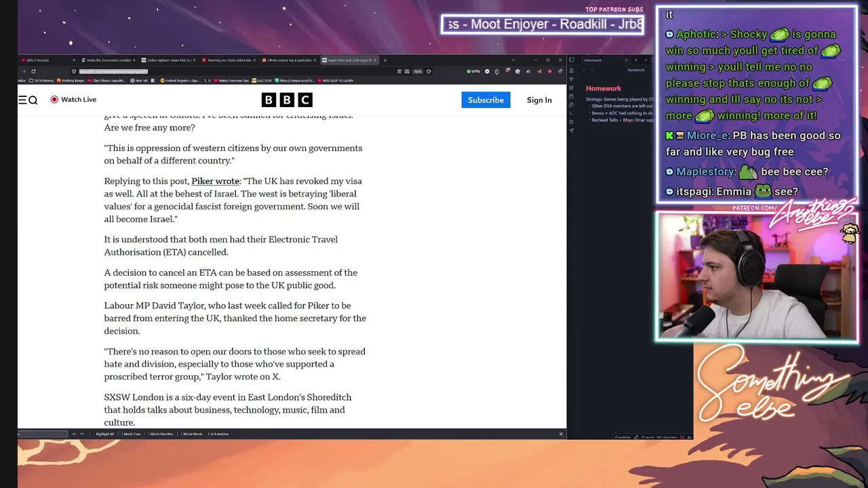This screenshot has height=488, width=868.
Task: Open quick switcher icon in notes ribbon
Action: click(x=572, y=70)
